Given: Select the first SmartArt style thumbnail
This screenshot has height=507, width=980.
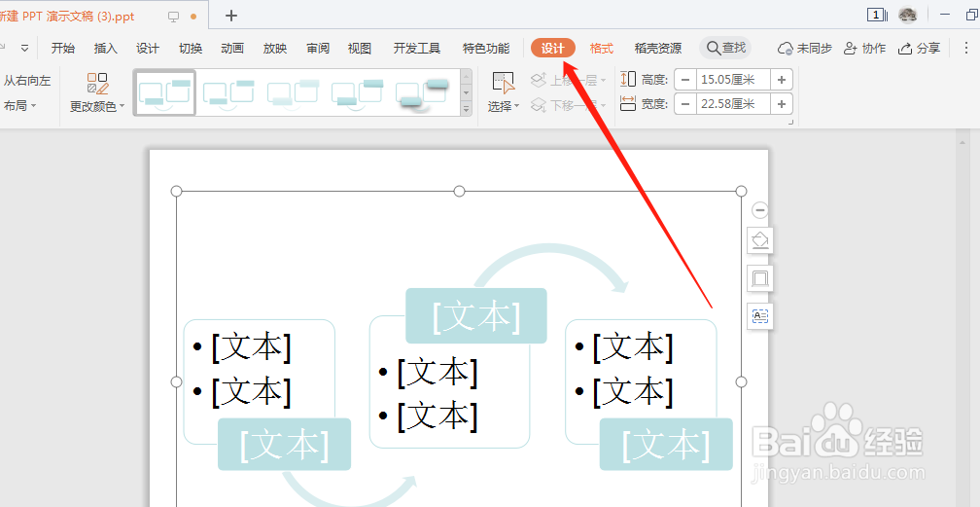Looking at the screenshot, I should click(x=165, y=92).
